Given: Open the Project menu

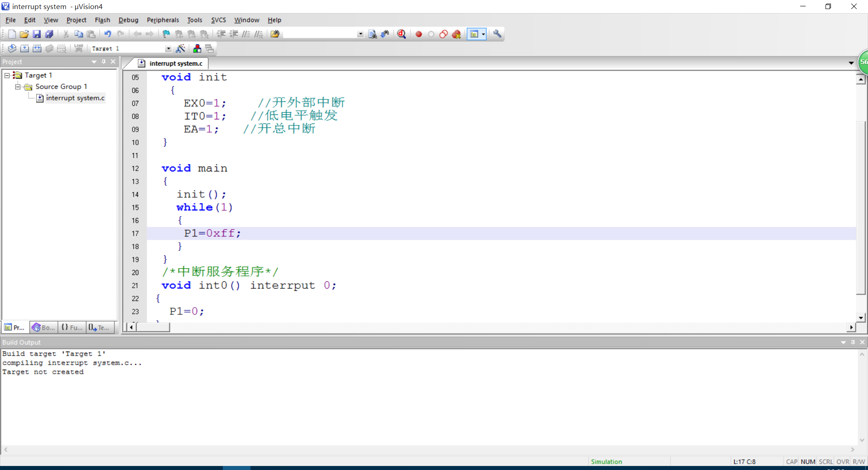Looking at the screenshot, I should 76,20.
